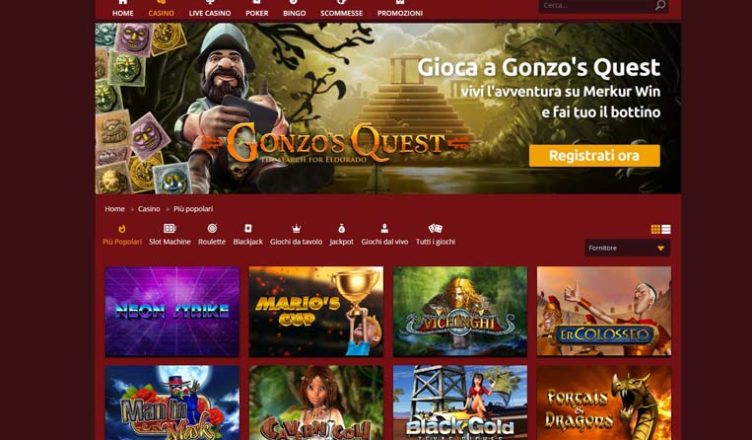The image size is (752, 440).
Task: Open the Scommesse menu item
Action: point(341,13)
